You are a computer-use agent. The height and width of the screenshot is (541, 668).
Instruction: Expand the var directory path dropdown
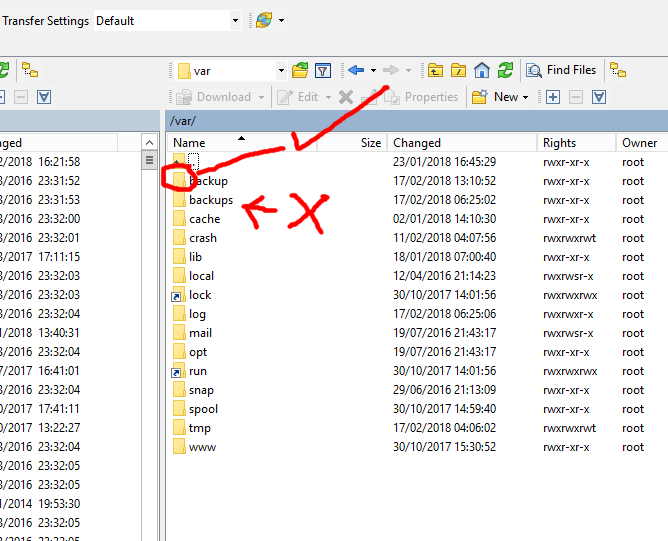pos(282,71)
